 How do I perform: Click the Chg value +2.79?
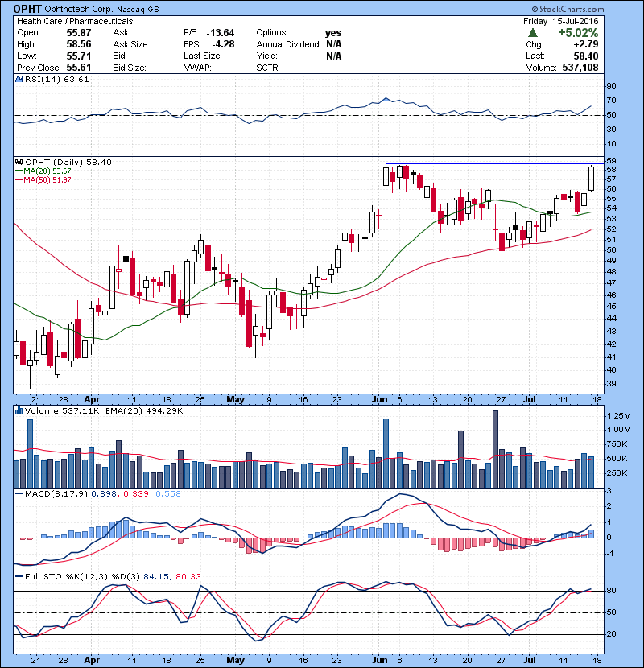click(585, 44)
